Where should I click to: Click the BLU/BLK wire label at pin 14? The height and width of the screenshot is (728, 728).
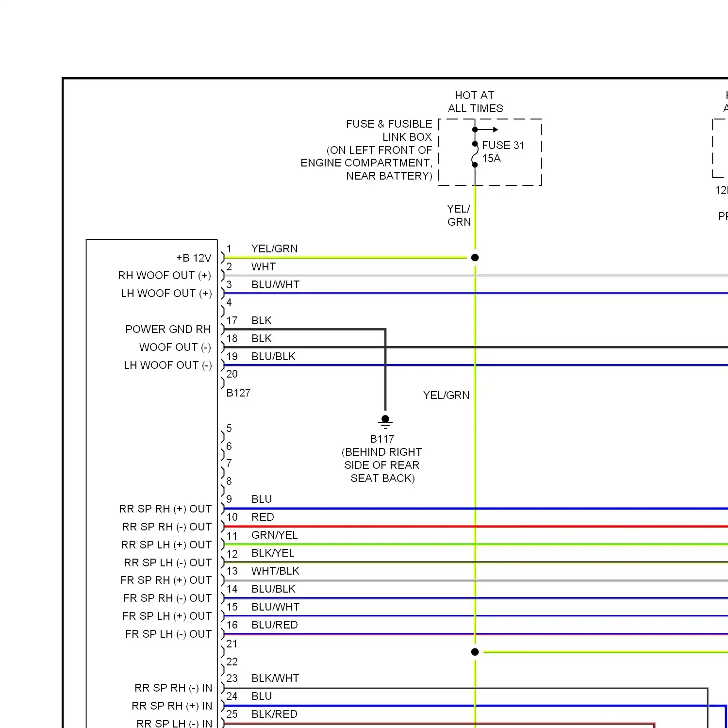(x=274, y=589)
